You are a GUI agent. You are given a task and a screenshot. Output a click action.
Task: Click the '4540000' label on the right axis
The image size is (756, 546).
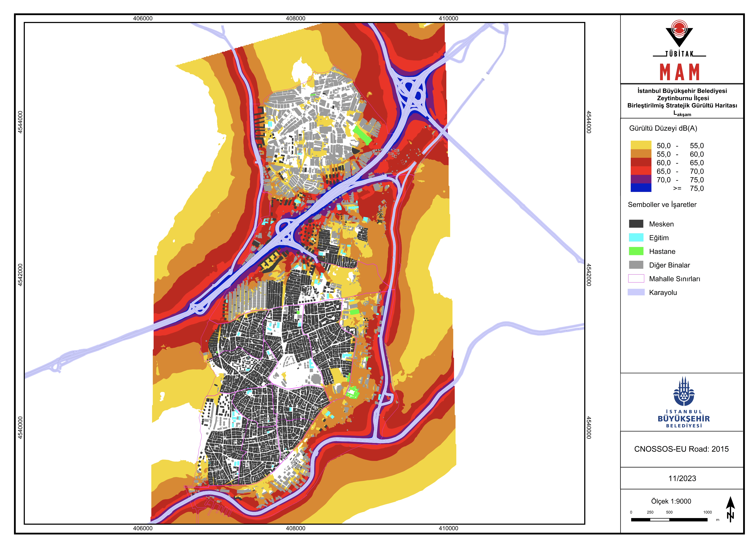[x=589, y=428]
